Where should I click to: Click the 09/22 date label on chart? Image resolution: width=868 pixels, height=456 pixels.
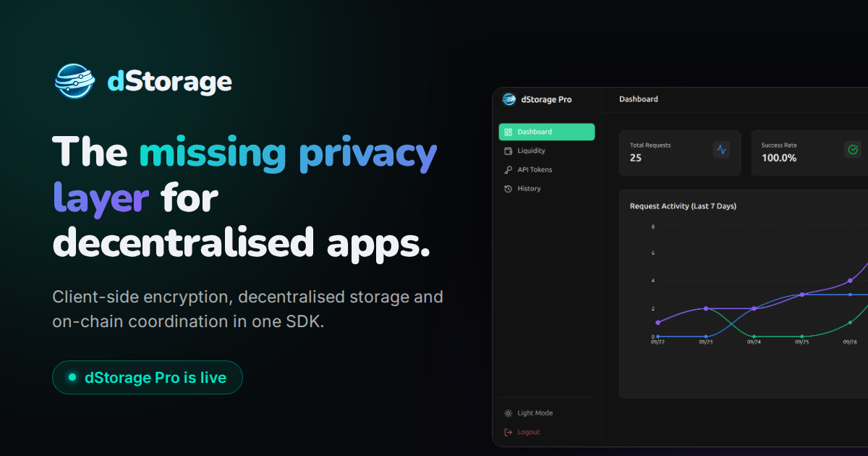(658, 342)
